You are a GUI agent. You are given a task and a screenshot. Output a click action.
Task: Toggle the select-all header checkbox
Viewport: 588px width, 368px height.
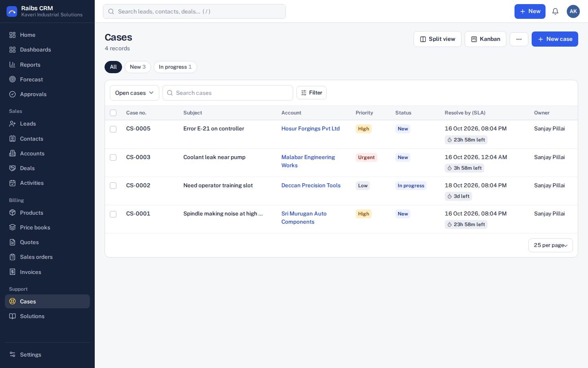(113, 113)
